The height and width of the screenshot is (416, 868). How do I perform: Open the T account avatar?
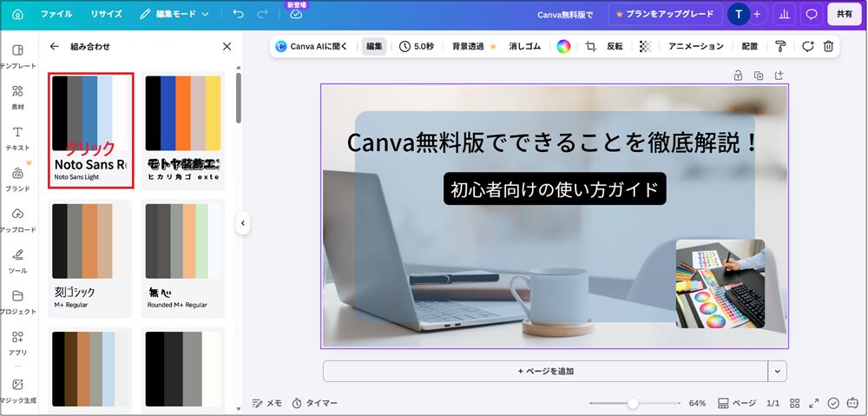[x=739, y=15]
